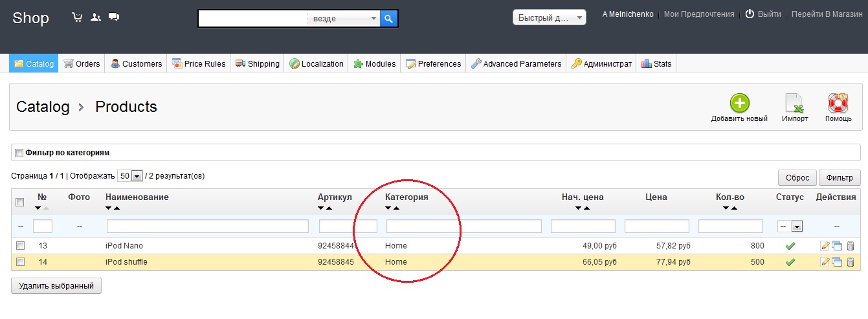
Task: Click the A Melnichenko user name
Action: (628, 14)
